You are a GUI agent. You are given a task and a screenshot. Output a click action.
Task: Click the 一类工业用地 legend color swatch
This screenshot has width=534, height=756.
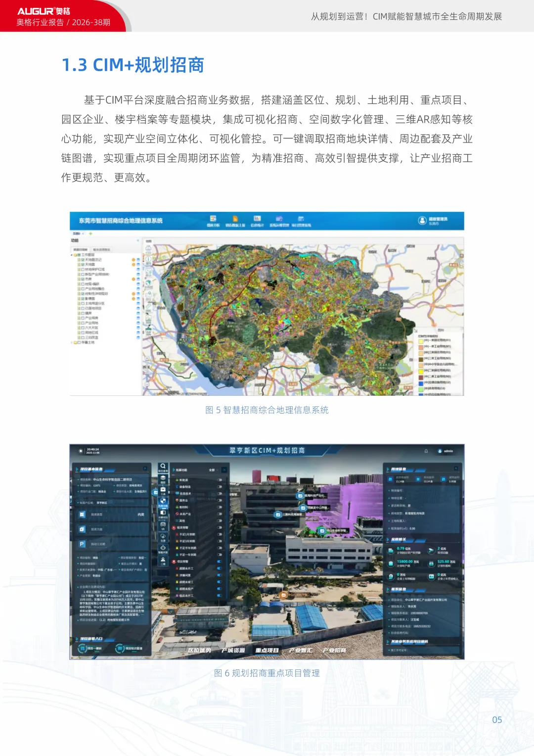tap(422, 347)
